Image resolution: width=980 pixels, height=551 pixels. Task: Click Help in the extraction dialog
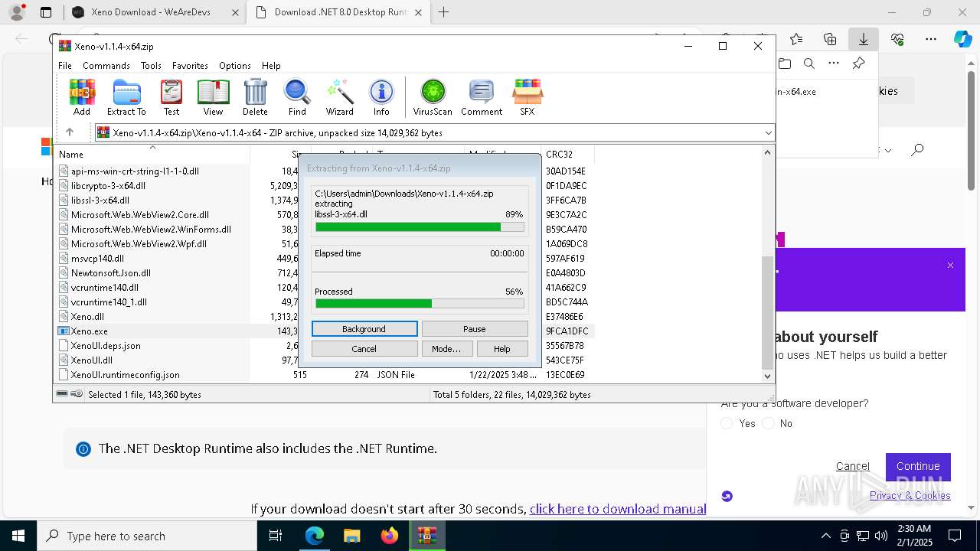pyautogui.click(x=502, y=349)
